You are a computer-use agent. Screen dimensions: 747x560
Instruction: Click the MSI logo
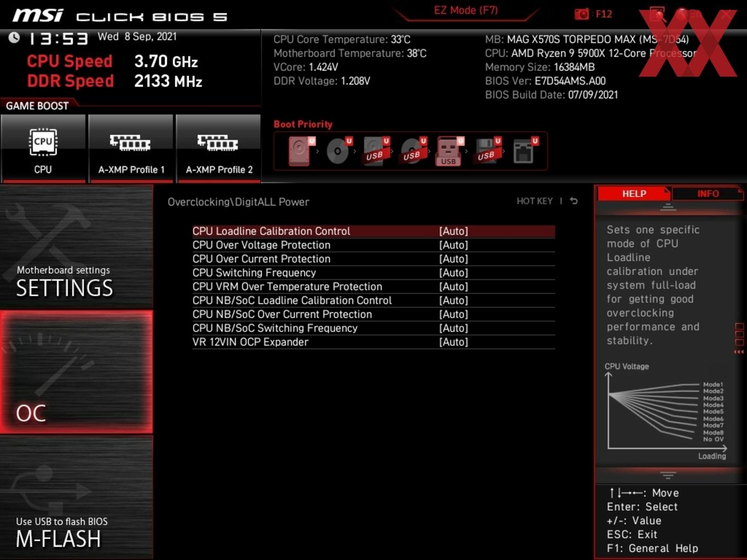38,15
